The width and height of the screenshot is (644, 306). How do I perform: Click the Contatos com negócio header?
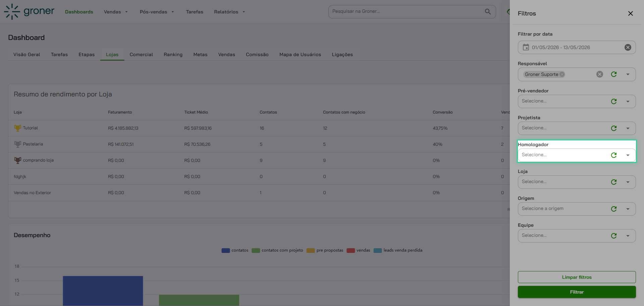[344, 112]
